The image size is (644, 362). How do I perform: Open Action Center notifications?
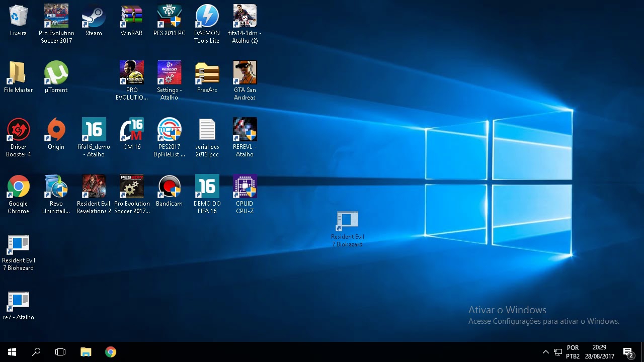[628, 351]
